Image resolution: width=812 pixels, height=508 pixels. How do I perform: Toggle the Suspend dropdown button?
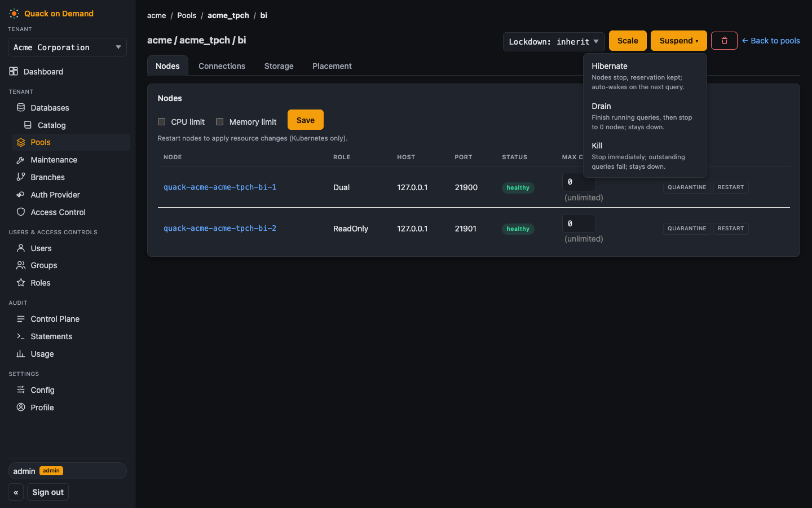(678, 41)
